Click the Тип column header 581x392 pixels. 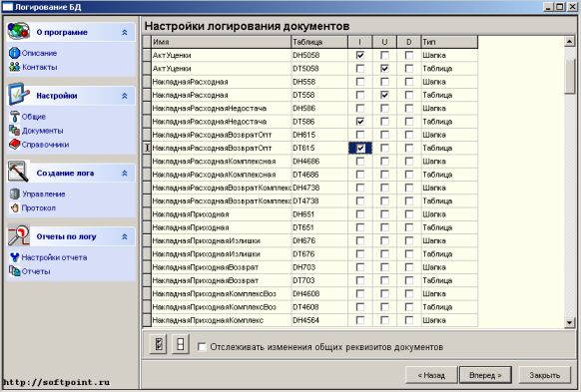[x=449, y=42]
